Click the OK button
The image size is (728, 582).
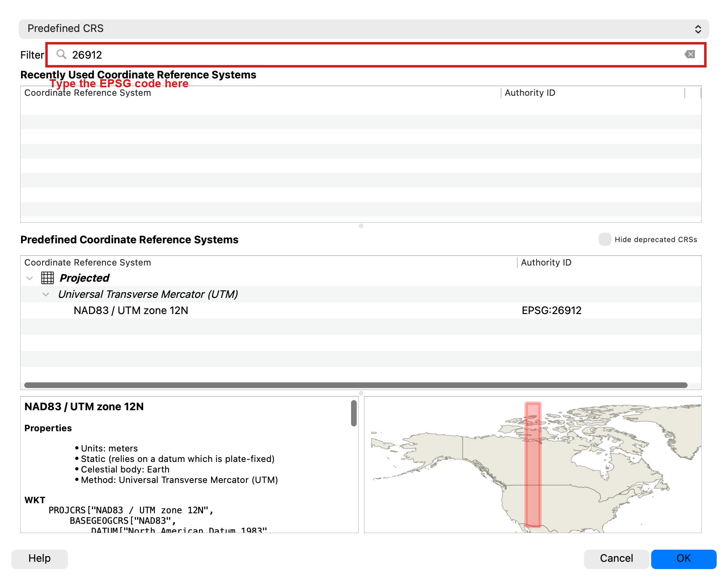pyautogui.click(x=684, y=559)
